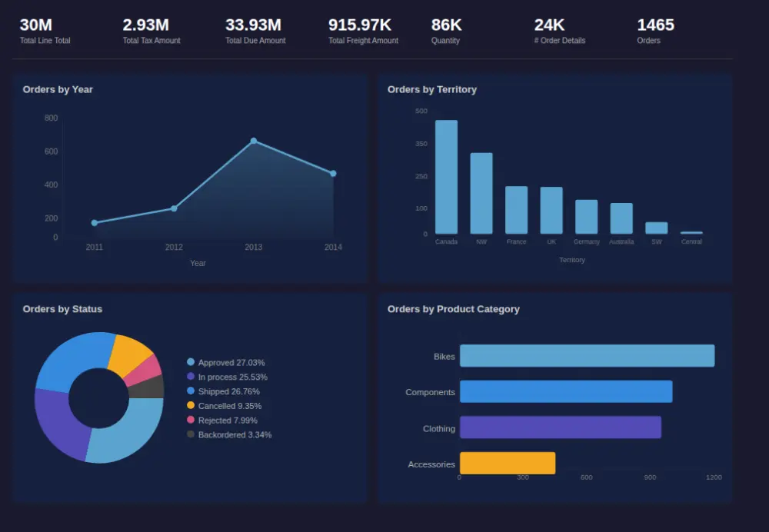
Task: Click the Components horizontal bar
Action: click(x=566, y=392)
